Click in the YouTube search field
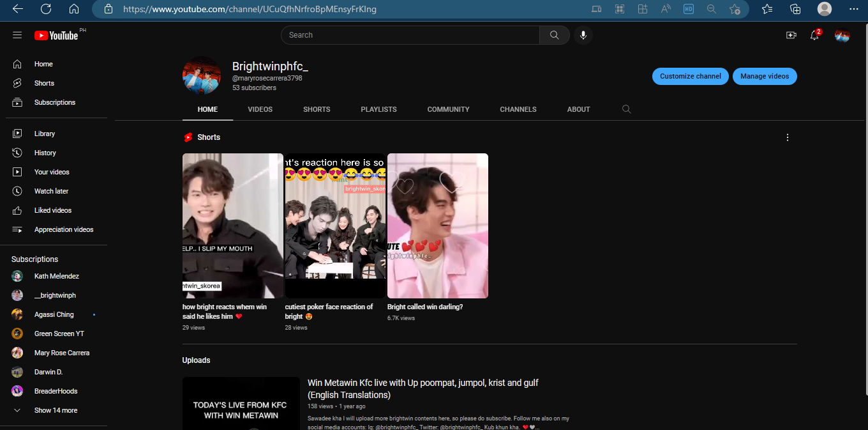This screenshot has width=868, height=430. click(410, 35)
